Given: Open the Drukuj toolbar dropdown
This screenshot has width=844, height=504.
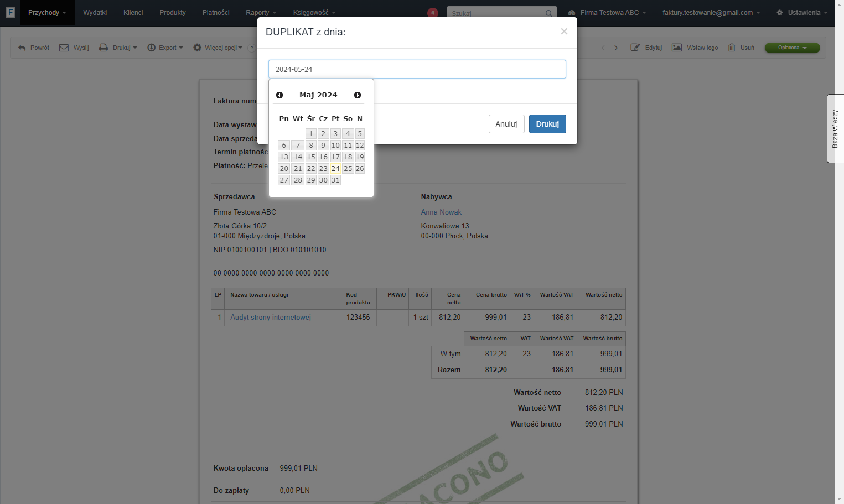Looking at the screenshot, I should pyautogui.click(x=118, y=48).
